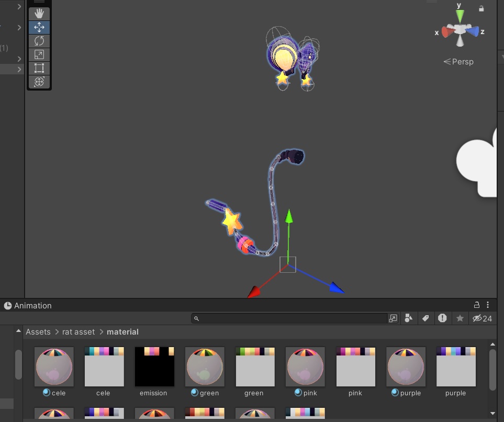Switch projection mode via Persp label
Viewport: 504px width, 422px height.
[458, 61]
